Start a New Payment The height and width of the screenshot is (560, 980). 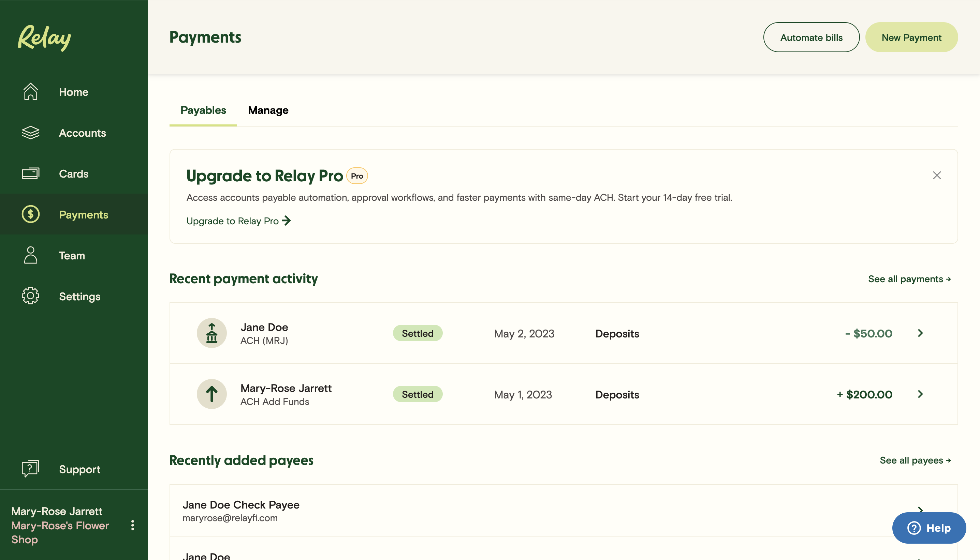tap(911, 37)
